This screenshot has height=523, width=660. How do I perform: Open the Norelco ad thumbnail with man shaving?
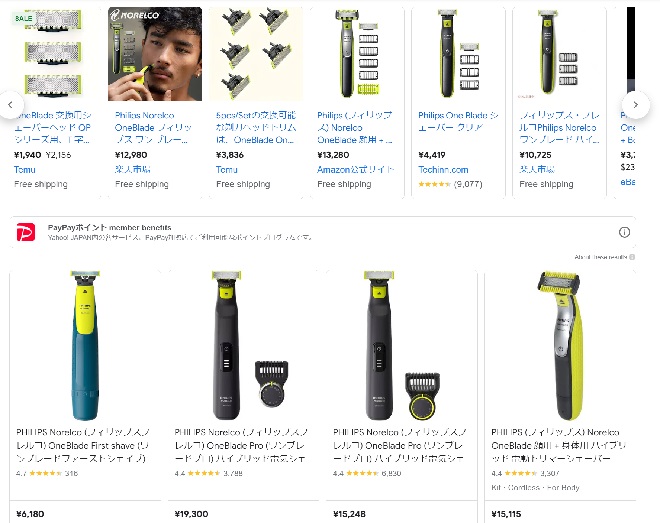coord(155,54)
